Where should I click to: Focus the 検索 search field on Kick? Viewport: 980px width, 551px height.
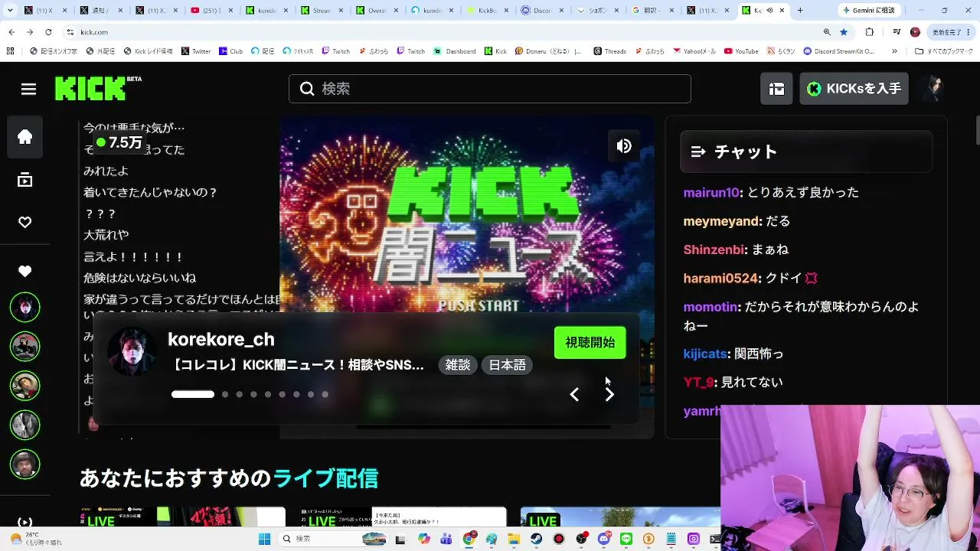[490, 89]
